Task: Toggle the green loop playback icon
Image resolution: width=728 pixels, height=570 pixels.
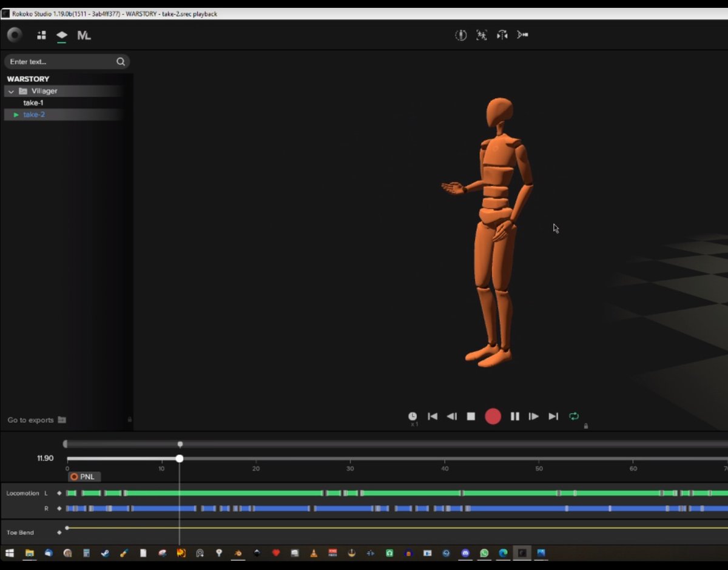Action: point(574,416)
